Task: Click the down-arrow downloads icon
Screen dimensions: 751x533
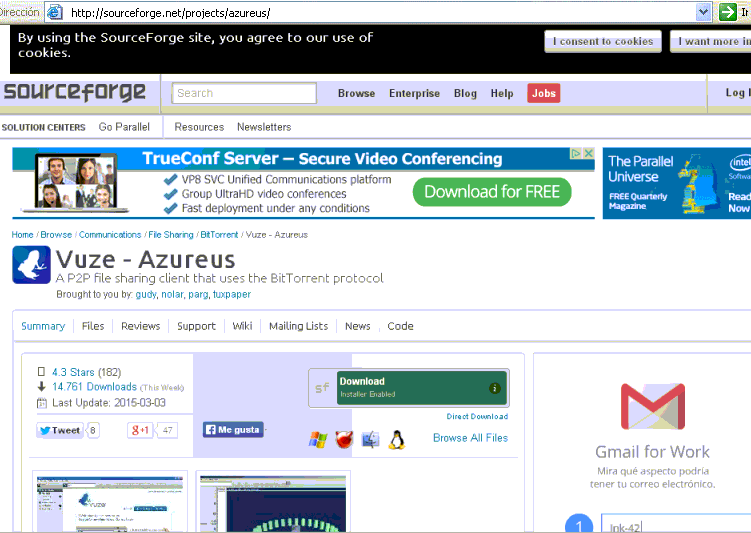Action: pos(42,386)
